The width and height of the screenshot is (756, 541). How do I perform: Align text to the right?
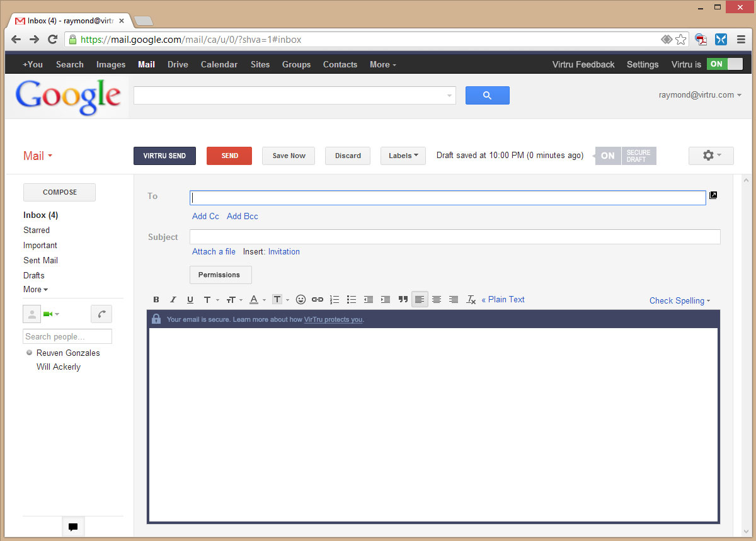tap(454, 300)
